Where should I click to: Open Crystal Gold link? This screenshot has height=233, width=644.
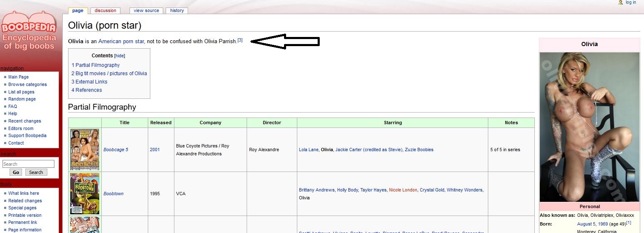432,190
